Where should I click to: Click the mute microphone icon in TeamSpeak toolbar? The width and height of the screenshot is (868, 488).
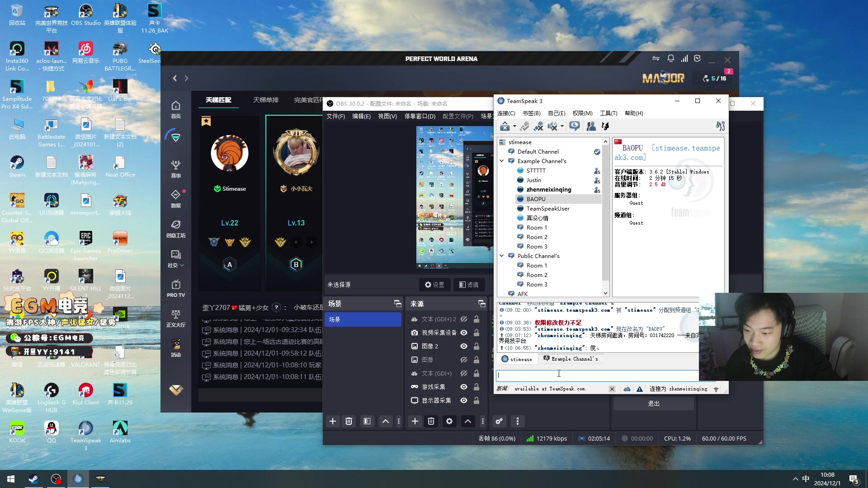tap(538, 127)
